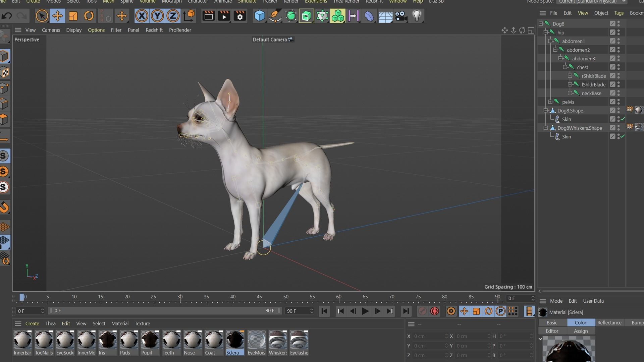Screen dimensions: 644x362
Task: Click the timeline start frame field
Action: point(31,311)
